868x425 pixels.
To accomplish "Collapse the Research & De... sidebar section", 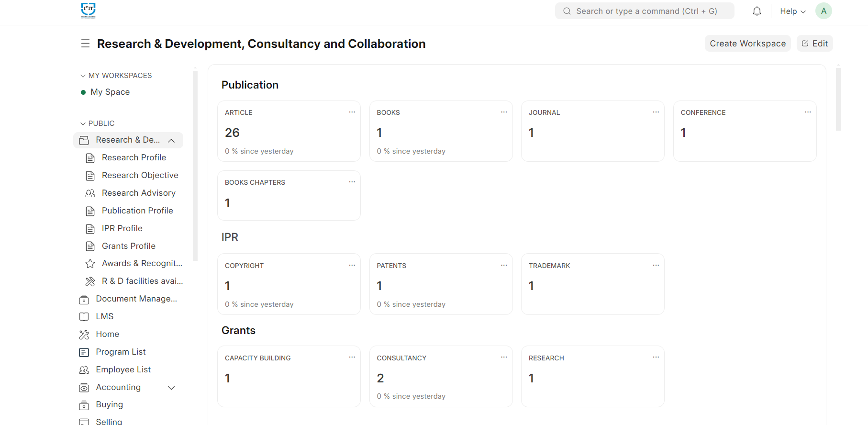I will [171, 140].
